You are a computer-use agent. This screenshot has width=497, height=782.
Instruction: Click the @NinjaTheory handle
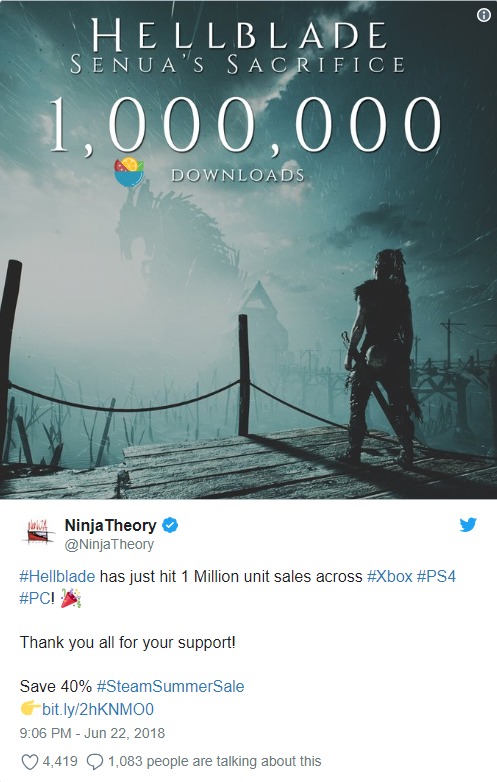(x=109, y=544)
